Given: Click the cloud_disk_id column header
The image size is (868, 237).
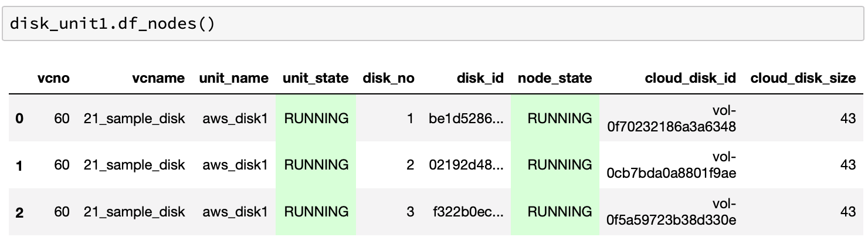Looking at the screenshot, I should [x=690, y=78].
